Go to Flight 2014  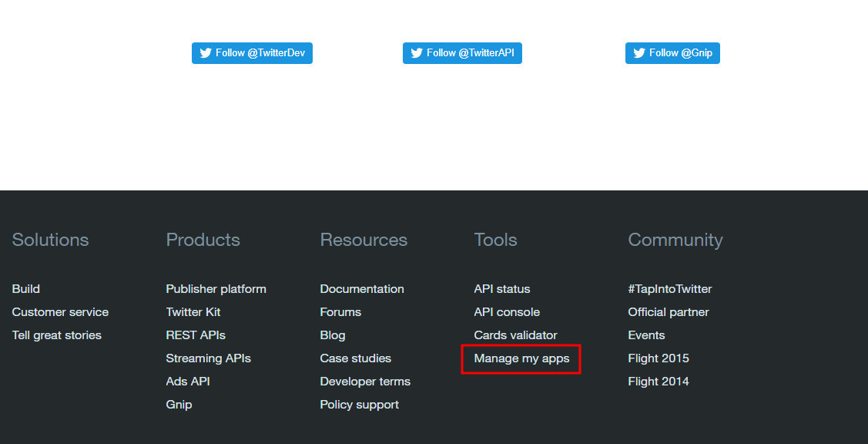coord(659,382)
